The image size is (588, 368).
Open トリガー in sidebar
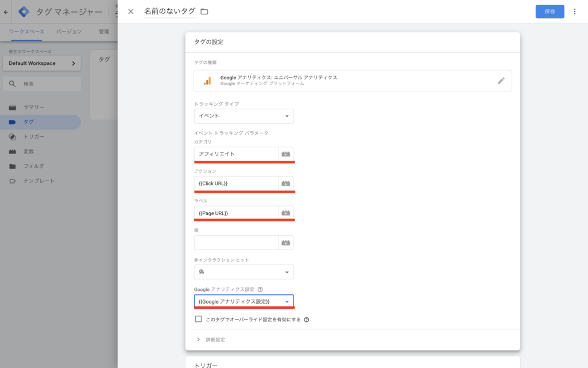[x=41, y=137]
